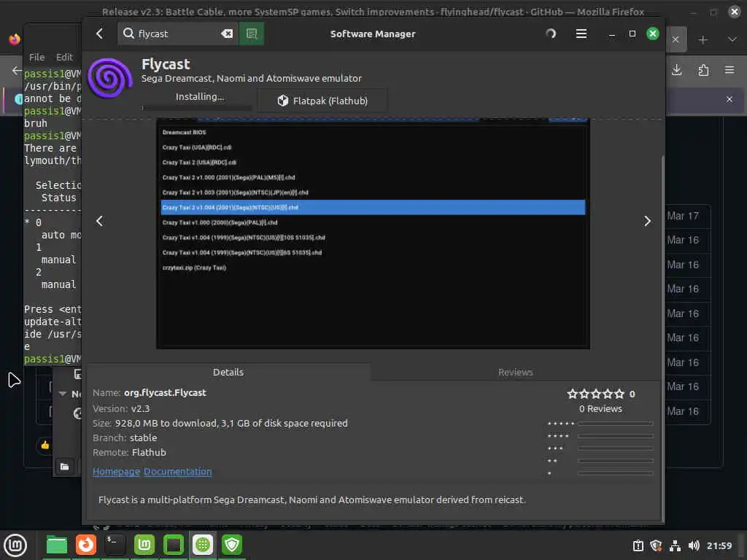Click the security shield tray icon

[x=656, y=545]
